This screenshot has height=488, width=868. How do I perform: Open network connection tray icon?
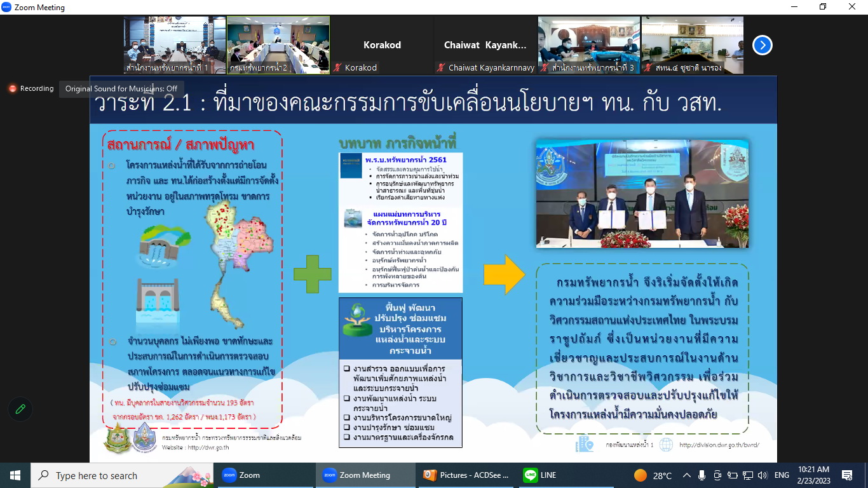coord(749,475)
